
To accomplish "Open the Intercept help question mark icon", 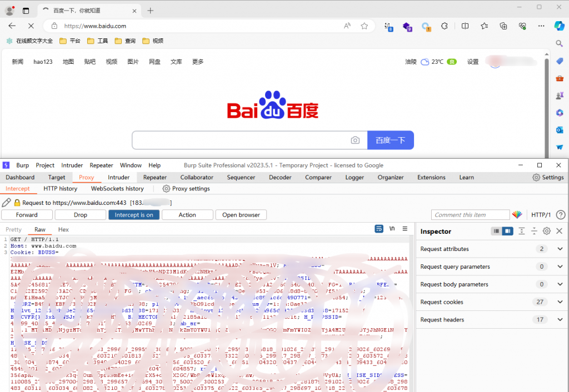I will (x=560, y=215).
